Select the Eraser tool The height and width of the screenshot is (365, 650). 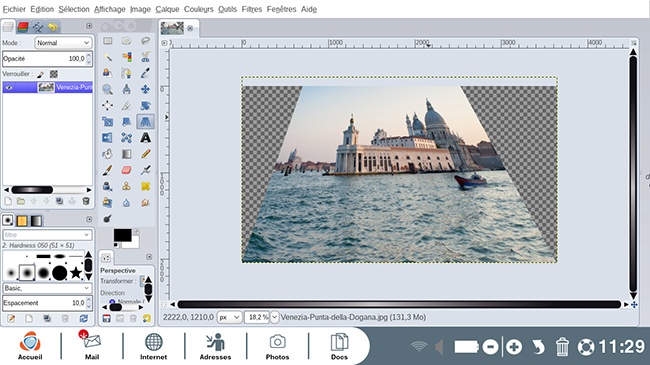click(x=126, y=170)
